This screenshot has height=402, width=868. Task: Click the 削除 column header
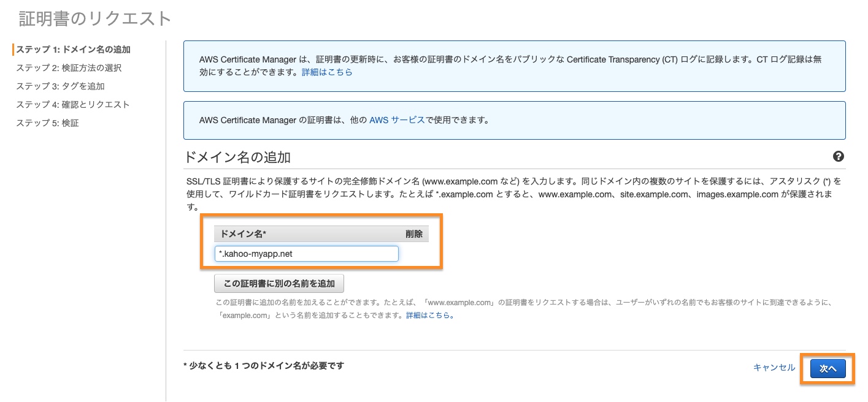pos(413,234)
